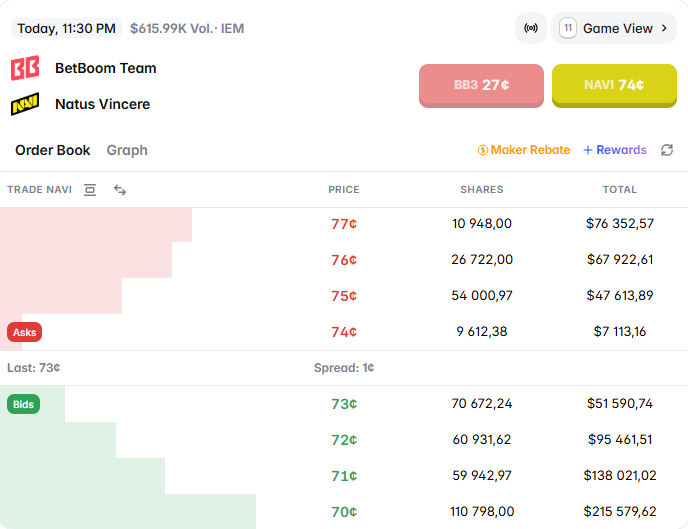Click the 11 badge in Game View
688x529 pixels.
point(568,28)
